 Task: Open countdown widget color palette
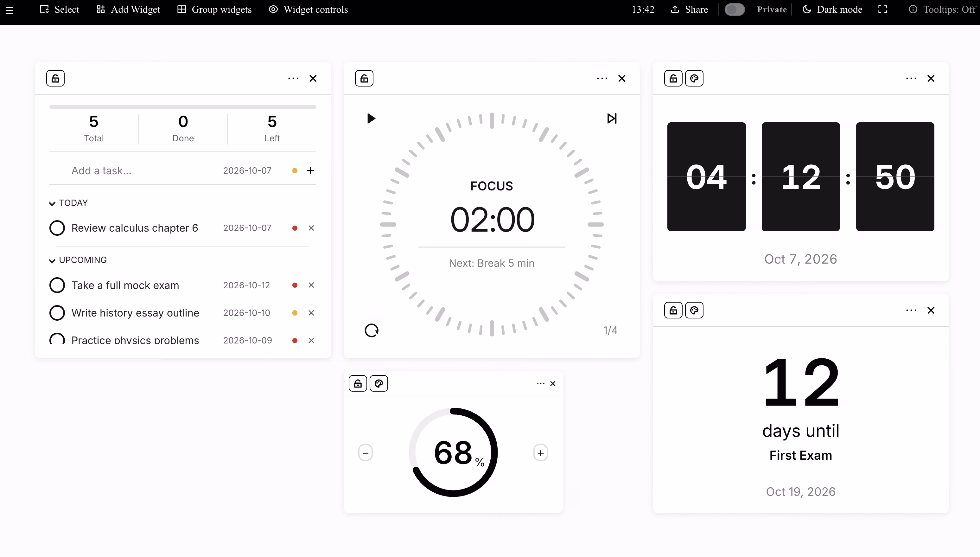694,310
